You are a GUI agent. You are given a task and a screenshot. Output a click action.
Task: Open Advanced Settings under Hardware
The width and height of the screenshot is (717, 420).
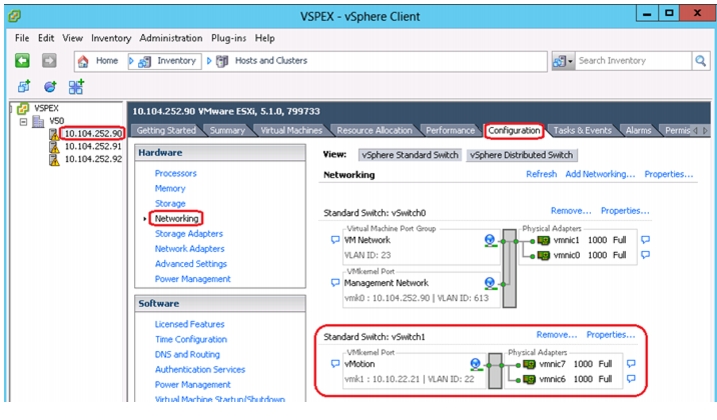click(191, 264)
